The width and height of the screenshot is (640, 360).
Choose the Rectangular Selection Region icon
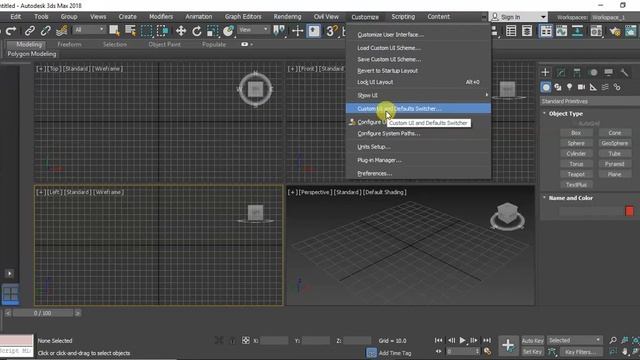[x=147, y=31]
